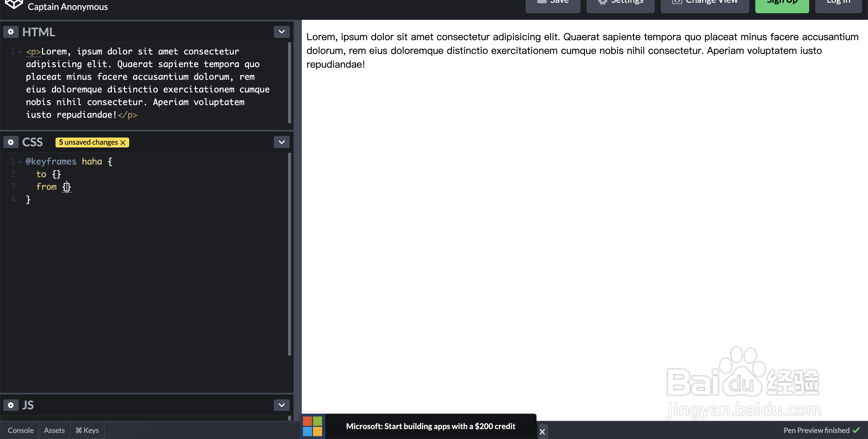
Task: Click the CSS editor vertical scrollbar
Action: coord(289,254)
